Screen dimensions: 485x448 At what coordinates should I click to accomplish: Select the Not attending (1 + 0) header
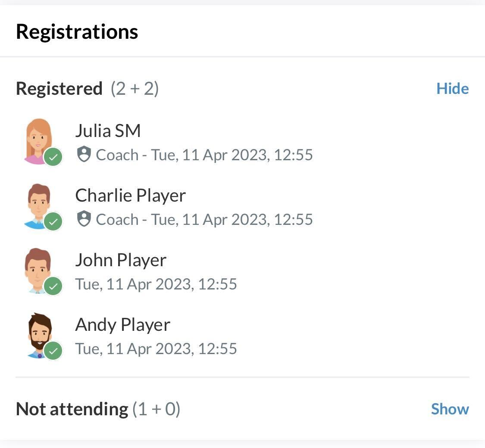click(x=98, y=409)
